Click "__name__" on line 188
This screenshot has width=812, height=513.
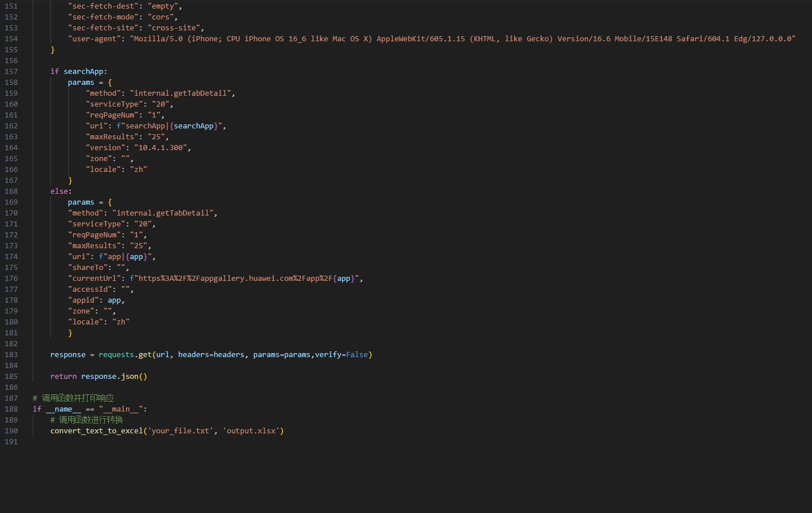coord(64,409)
